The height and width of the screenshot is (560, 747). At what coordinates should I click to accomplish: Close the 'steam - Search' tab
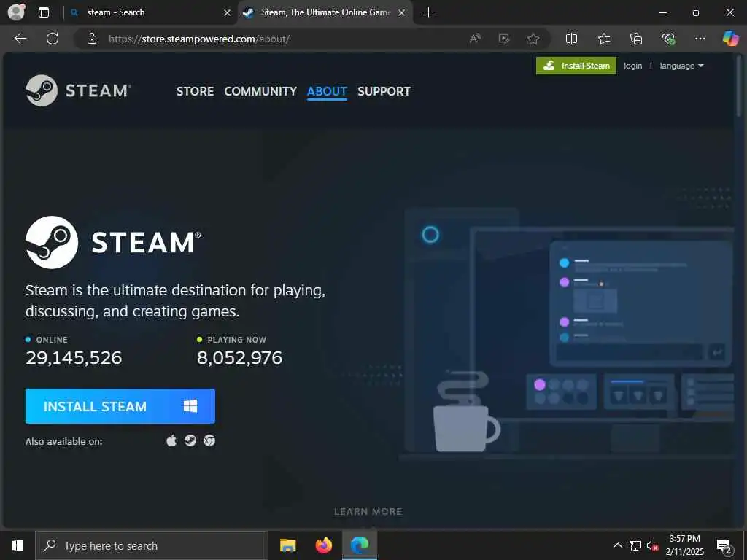(x=228, y=13)
